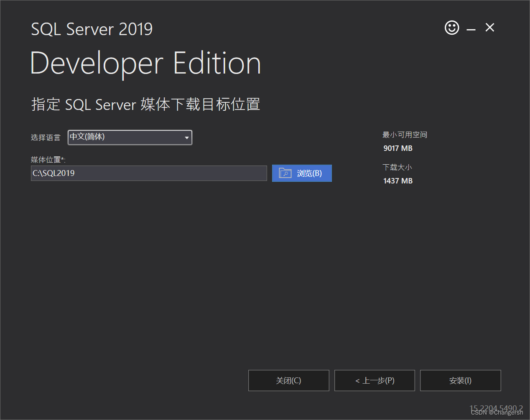The height and width of the screenshot is (420, 530).
Task: Click the 媒体位置 path field showing C:\SQL2019
Action: click(149, 173)
